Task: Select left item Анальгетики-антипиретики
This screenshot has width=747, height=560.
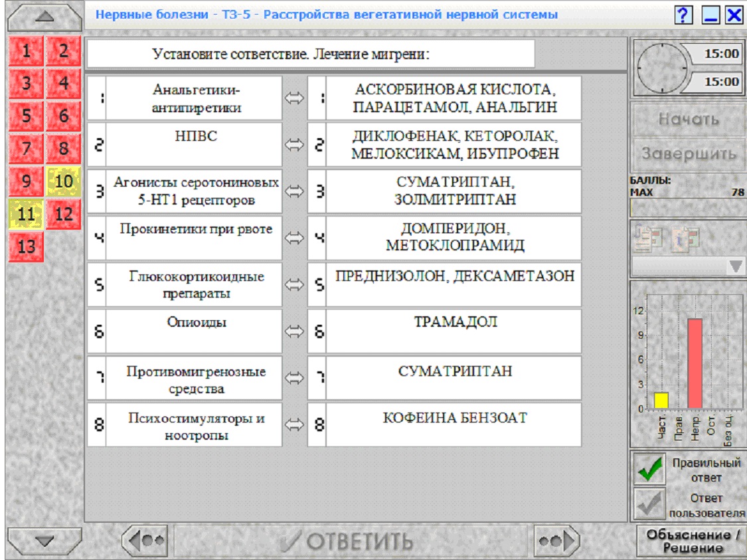Action: click(x=185, y=98)
